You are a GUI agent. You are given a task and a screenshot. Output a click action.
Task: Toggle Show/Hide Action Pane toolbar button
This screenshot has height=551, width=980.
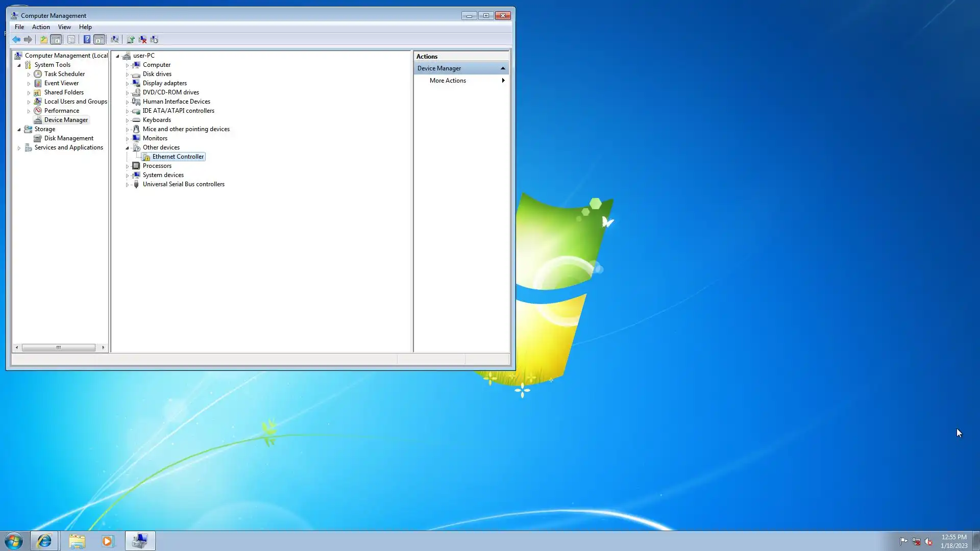pyautogui.click(x=100, y=39)
